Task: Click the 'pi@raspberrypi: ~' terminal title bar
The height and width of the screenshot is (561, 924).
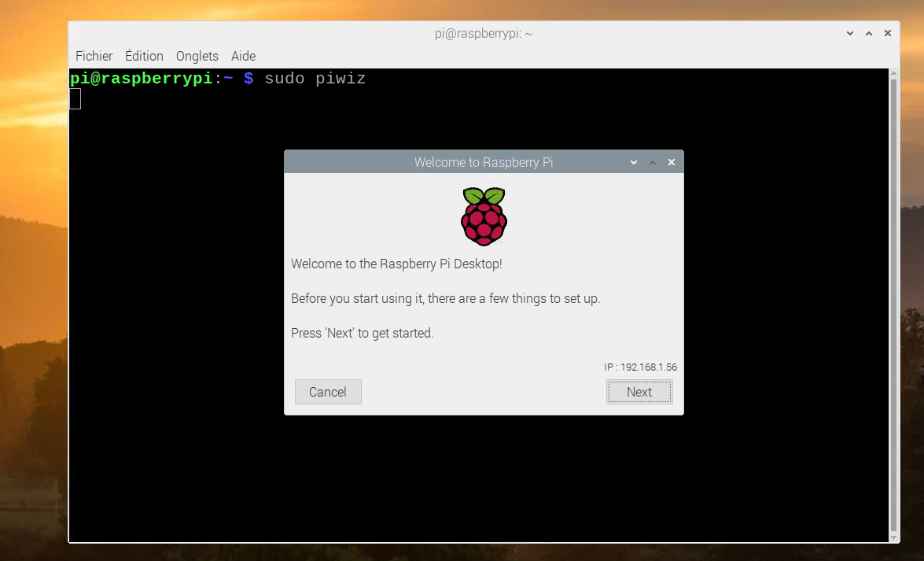Action: (x=483, y=34)
